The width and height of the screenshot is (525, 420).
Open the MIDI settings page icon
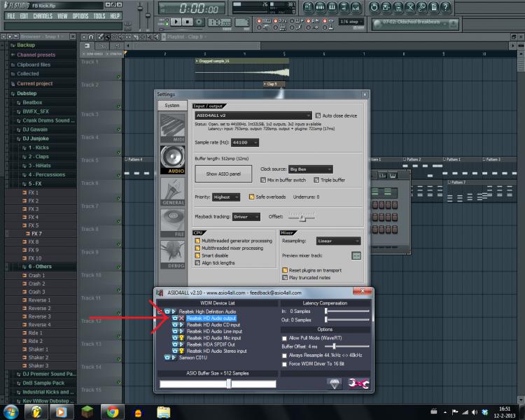click(x=172, y=128)
